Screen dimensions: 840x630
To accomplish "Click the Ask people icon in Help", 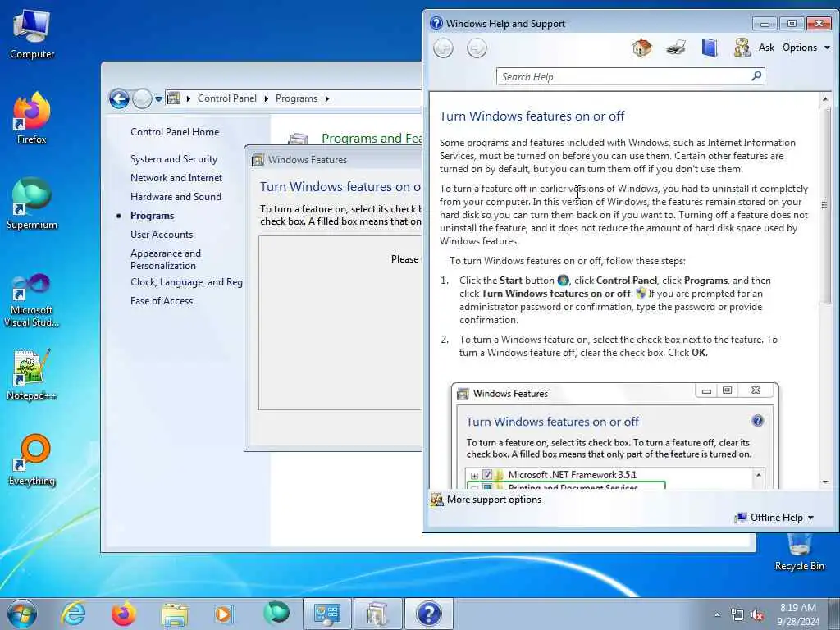I will (742, 48).
